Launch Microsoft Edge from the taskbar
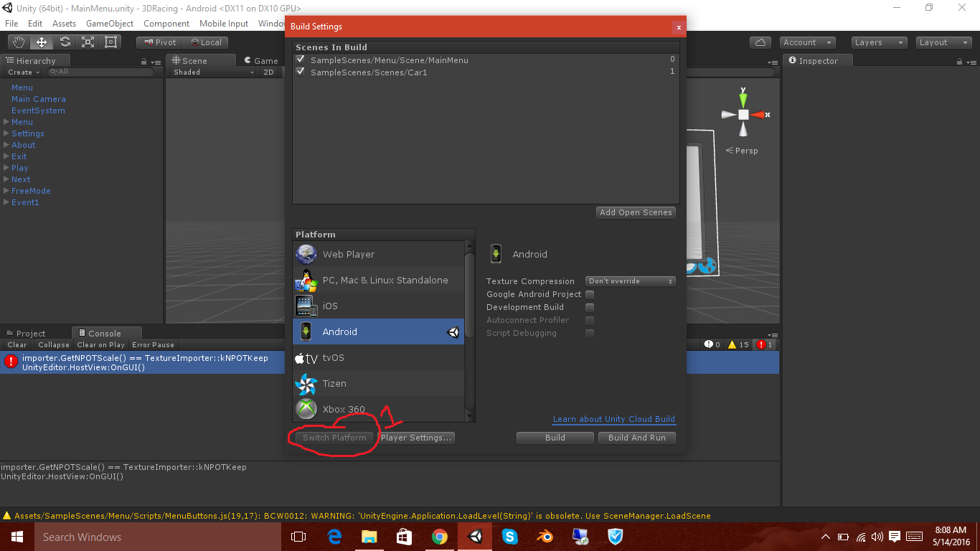The image size is (980, 551). (x=334, y=537)
